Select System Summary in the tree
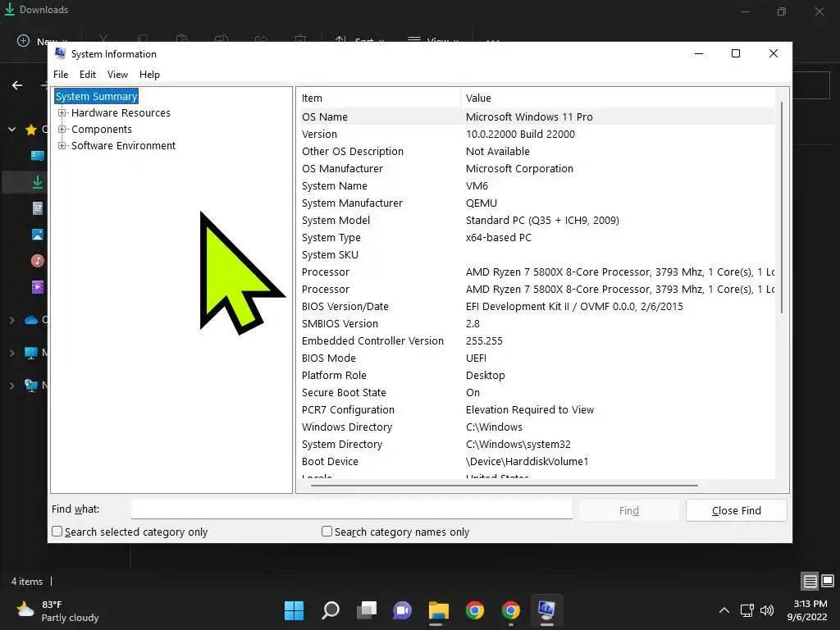Image resolution: width=840 pixels, height=630 pixels. (x=97, y=97)
